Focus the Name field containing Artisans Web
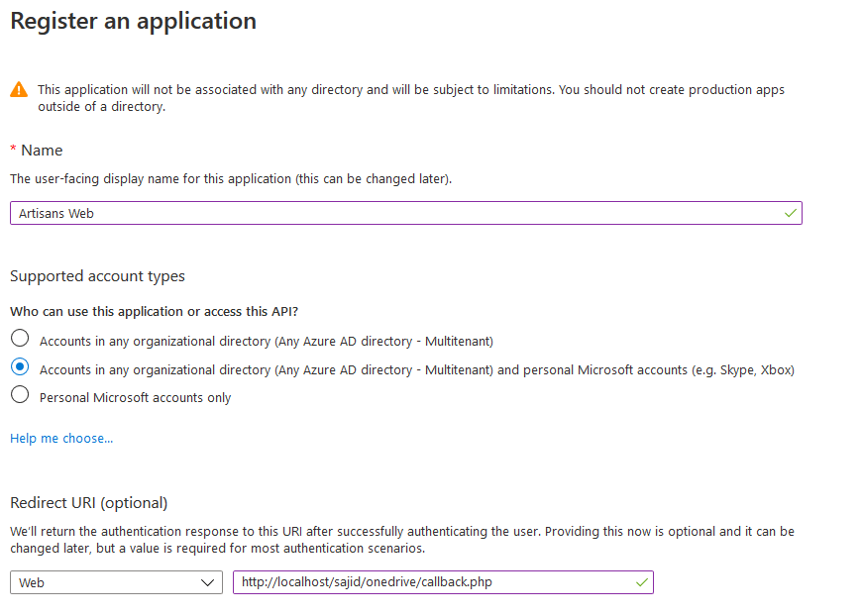The image size is (861, 616). [406, 213]
